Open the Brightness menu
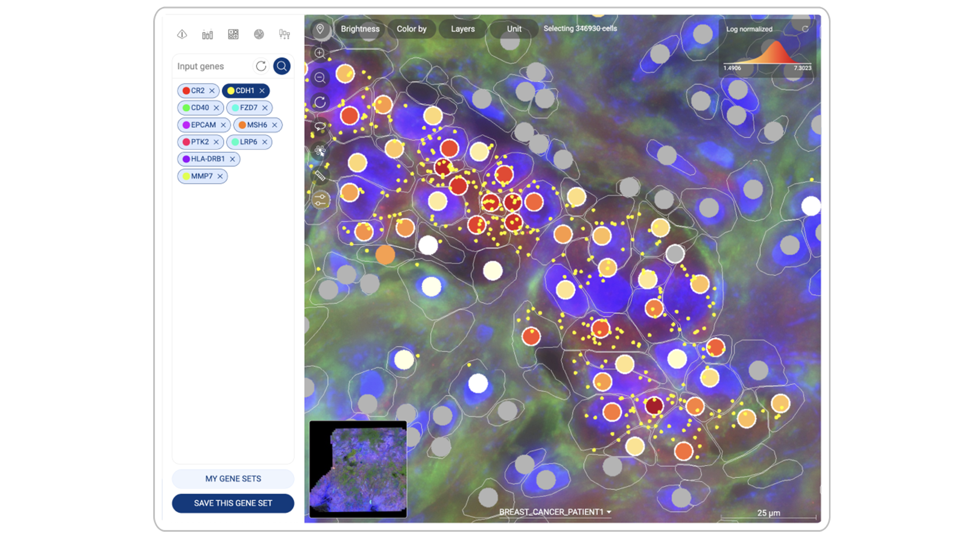The image size is (980, 535). coord(360,29)
